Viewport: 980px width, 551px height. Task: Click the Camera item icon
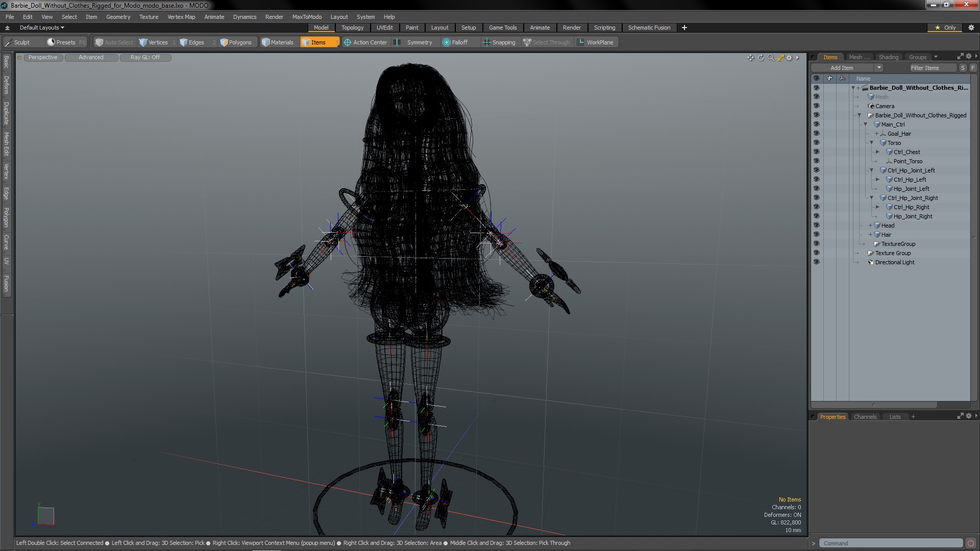871,106
